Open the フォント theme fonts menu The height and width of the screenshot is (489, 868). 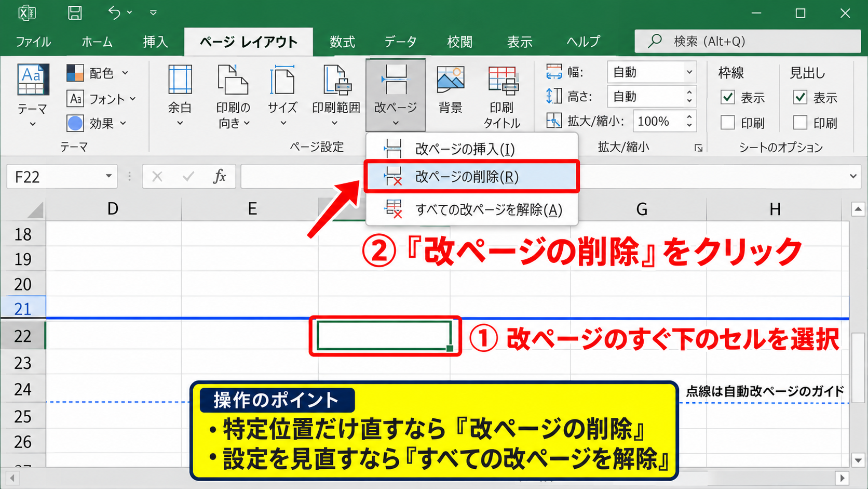point(101,99)
